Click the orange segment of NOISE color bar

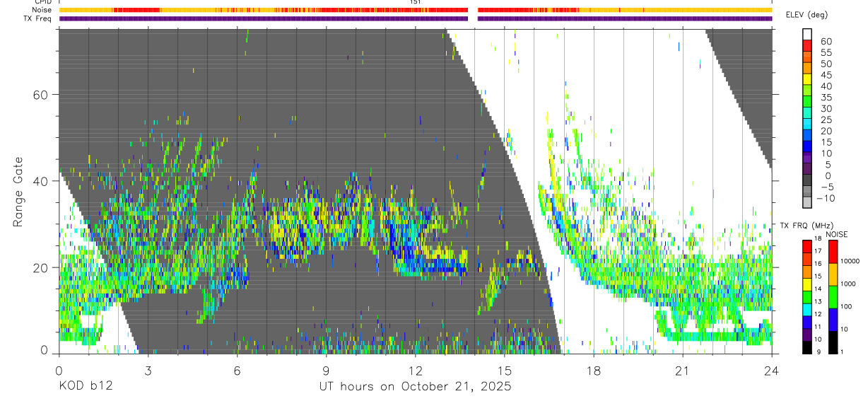pyautogui.click(x=833, y=273)
